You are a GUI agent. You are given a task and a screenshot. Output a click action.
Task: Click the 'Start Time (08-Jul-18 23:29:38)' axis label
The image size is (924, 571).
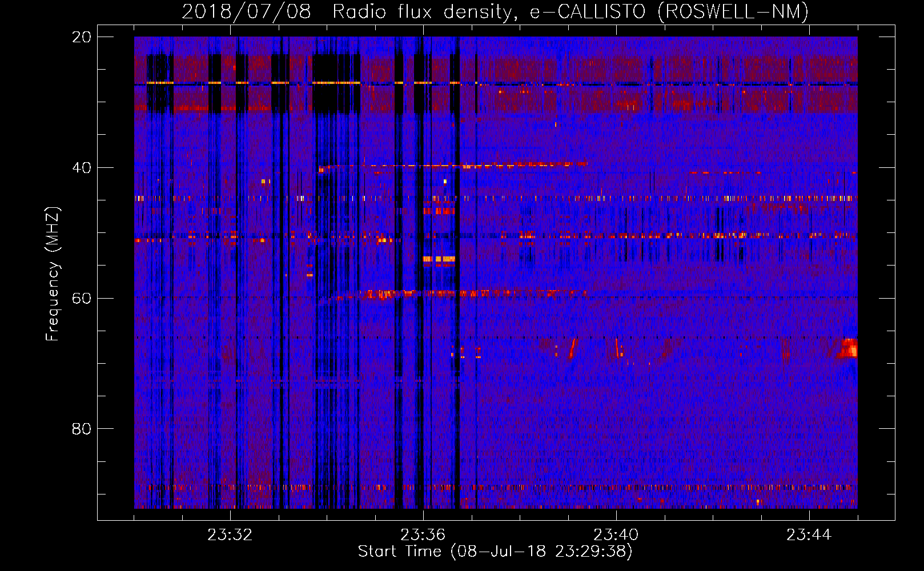pos(495,552)
